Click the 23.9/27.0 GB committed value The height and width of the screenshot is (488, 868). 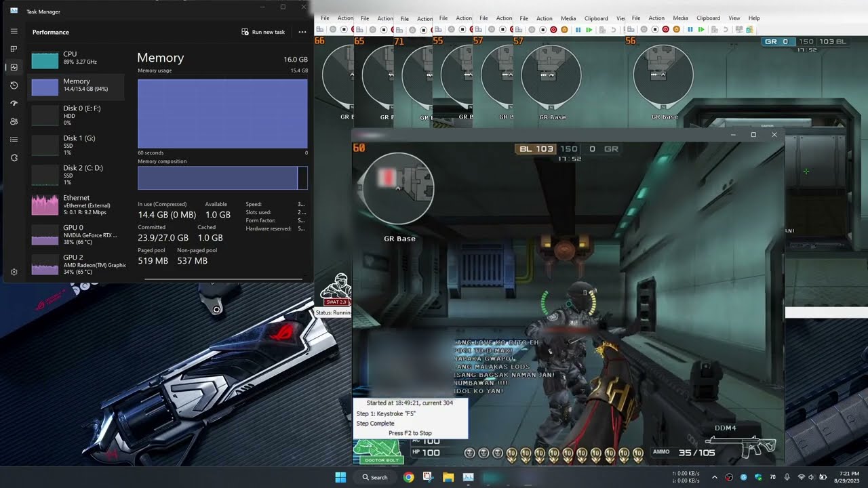(x=163, y=238)
